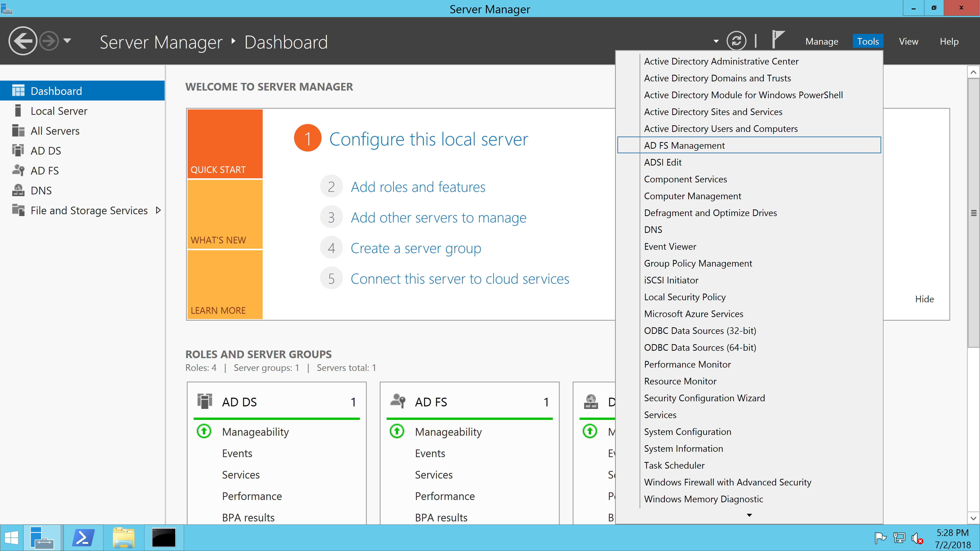Click the AD FS role tile header icon

click(x=398, y=401)
